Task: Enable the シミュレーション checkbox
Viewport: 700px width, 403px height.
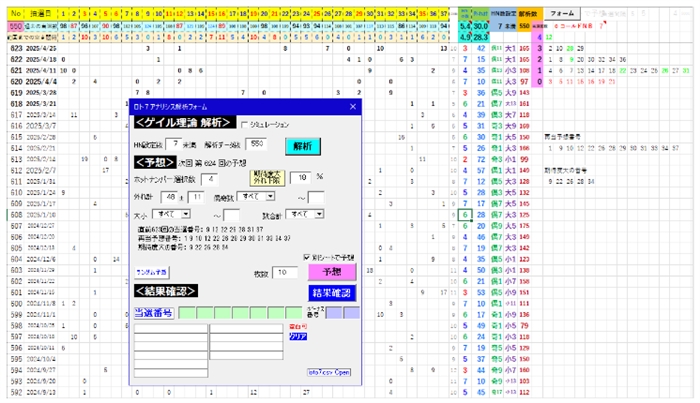Action: 243,125
